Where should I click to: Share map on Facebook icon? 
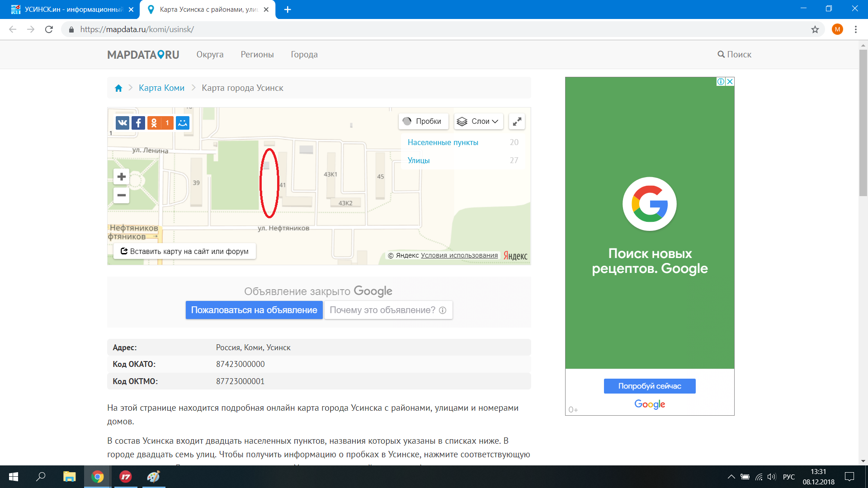138,123
